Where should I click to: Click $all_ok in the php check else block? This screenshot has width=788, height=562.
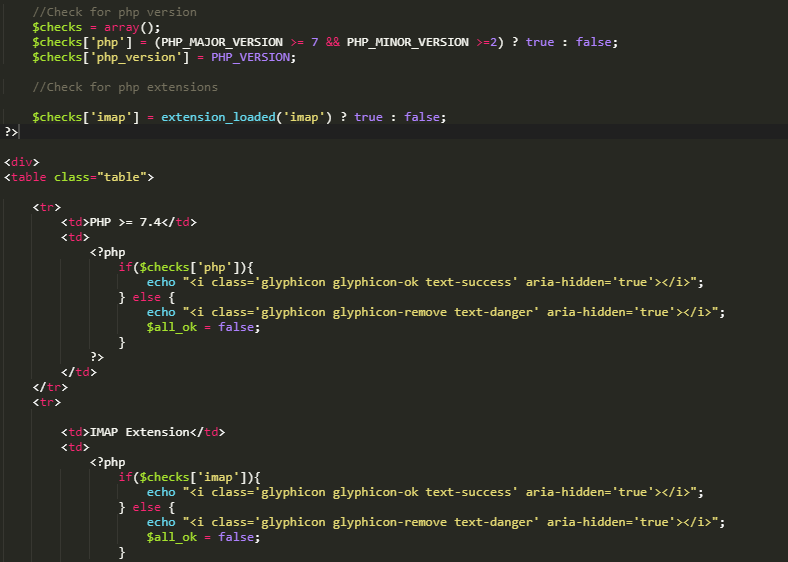pos(171,327)
